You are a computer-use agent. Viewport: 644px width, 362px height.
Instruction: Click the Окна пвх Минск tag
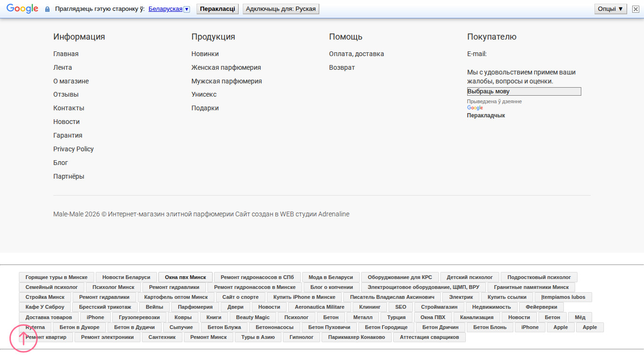click(185, 277)
